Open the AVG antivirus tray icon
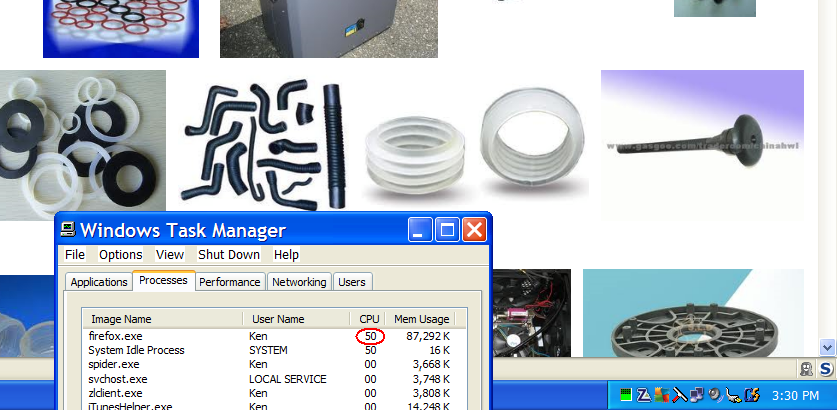 pos(661,395)
